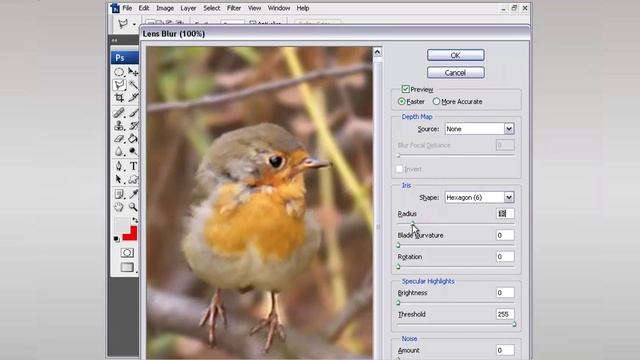Select the Blur tool
Viewport: 640px width, 360px height.
click(119, 151)
